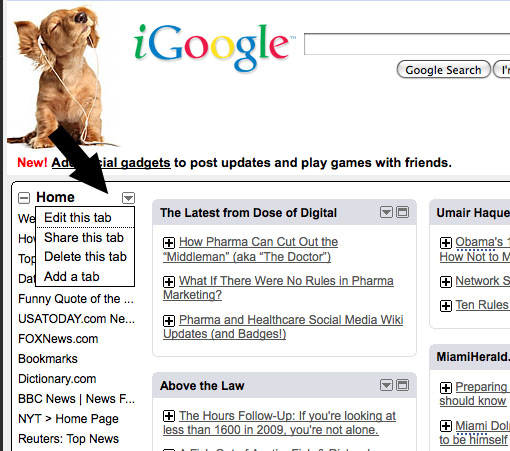
Task: Select Reuters: Top News sidebar item
Action: coord(69,439)
